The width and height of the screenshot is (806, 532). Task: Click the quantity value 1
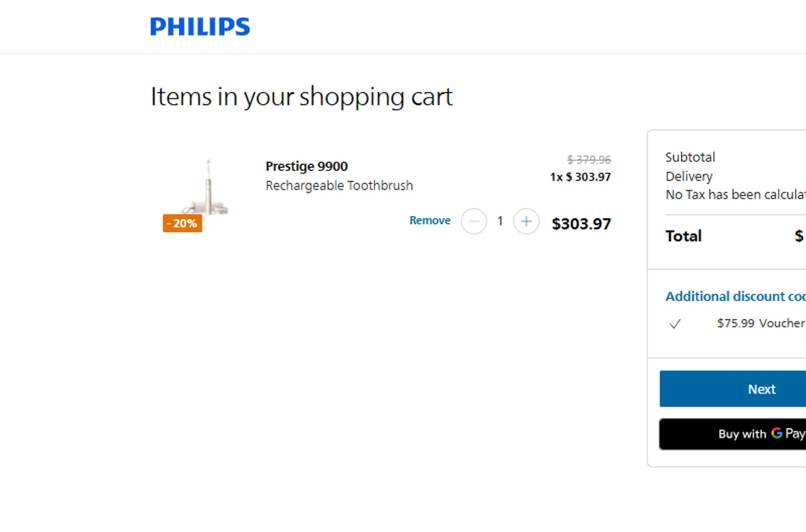pyautogui.click(x=500, y=221)
